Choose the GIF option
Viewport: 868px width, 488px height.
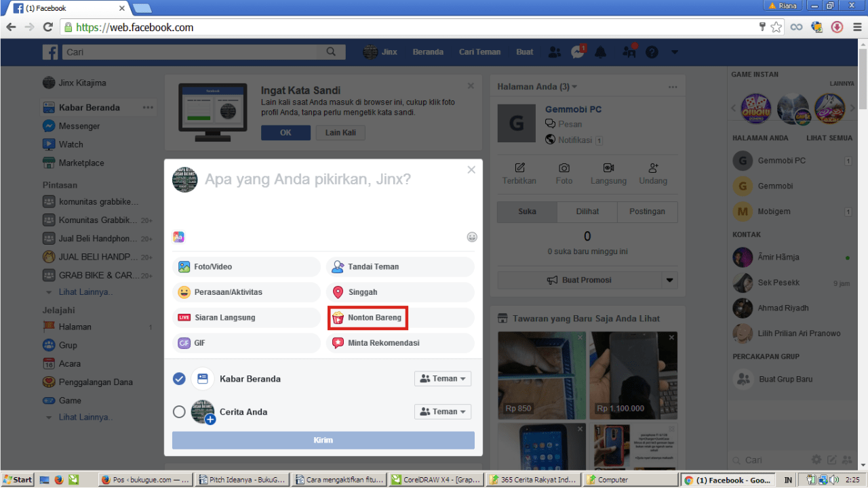point(246,343)
